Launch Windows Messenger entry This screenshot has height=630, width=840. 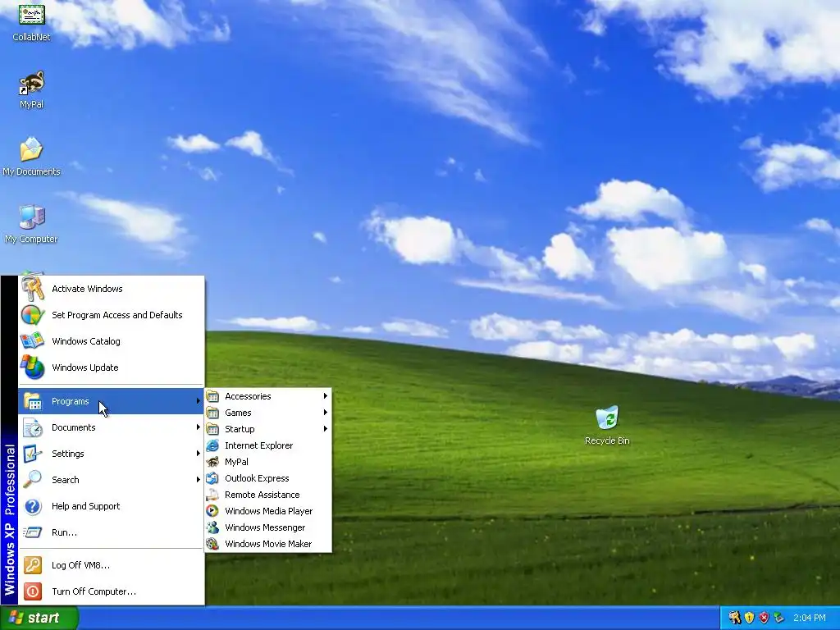coord(268,527)
